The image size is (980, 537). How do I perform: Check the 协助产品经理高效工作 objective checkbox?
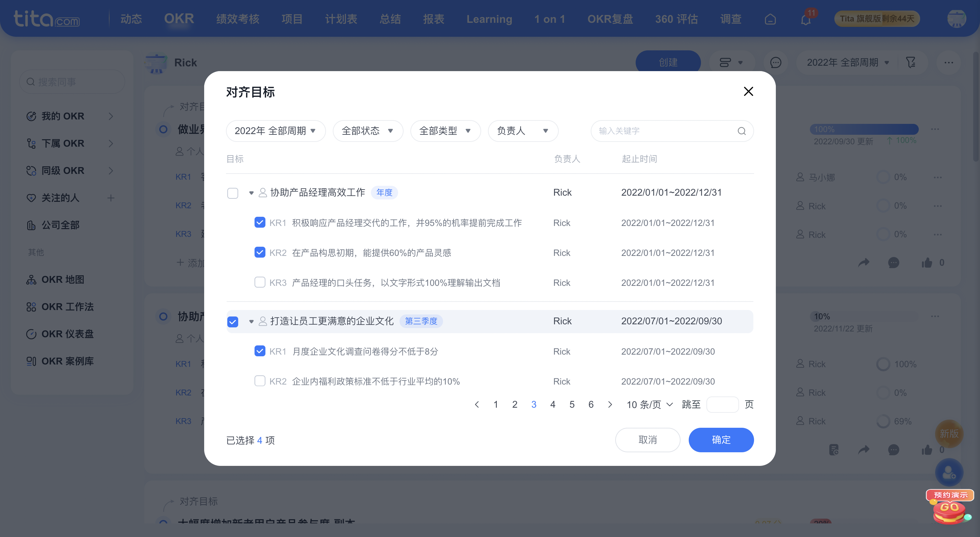(232, 193)
